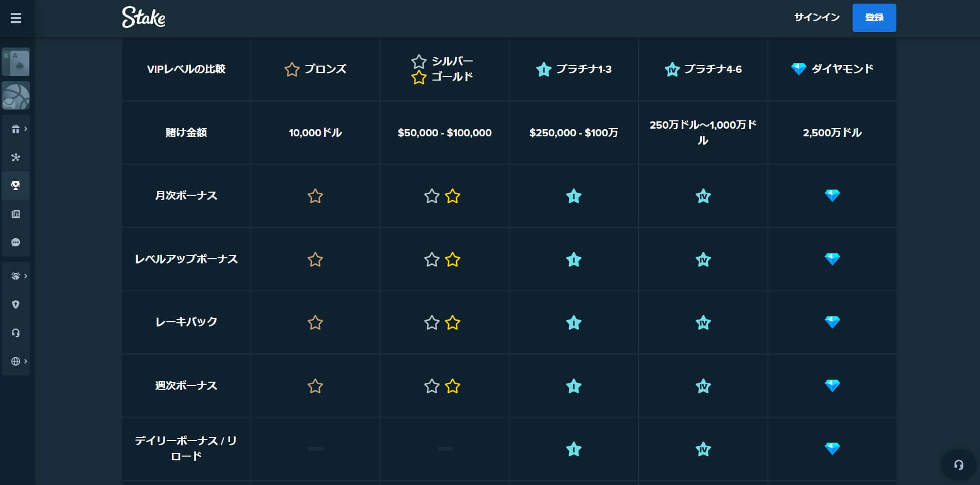Click silver star in 週次ボーナス row
The height and width of the screenshot is (485, 980).
click(x=432, y=386)
